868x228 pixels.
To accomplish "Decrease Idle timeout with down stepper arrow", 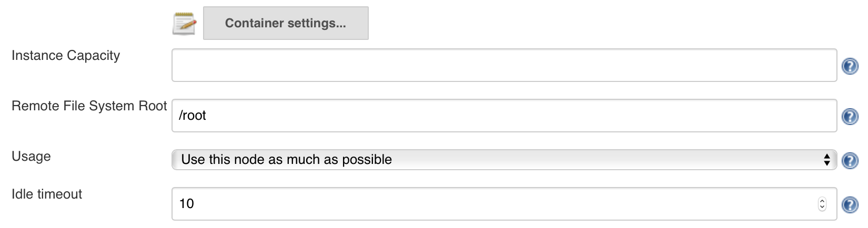I will click(x=822, y=207).
